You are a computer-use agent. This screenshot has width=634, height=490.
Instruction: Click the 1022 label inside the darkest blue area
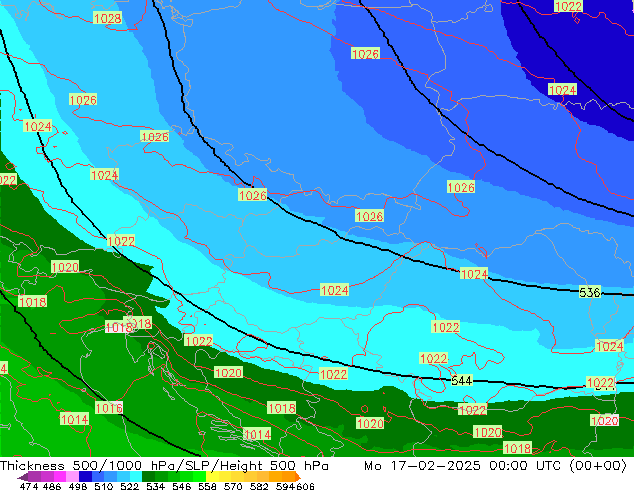tap(568, 6)
